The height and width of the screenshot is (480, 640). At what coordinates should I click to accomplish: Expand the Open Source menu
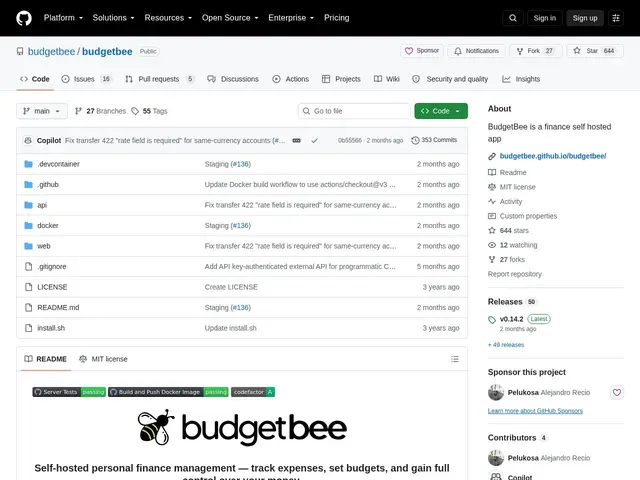[230, 18]
